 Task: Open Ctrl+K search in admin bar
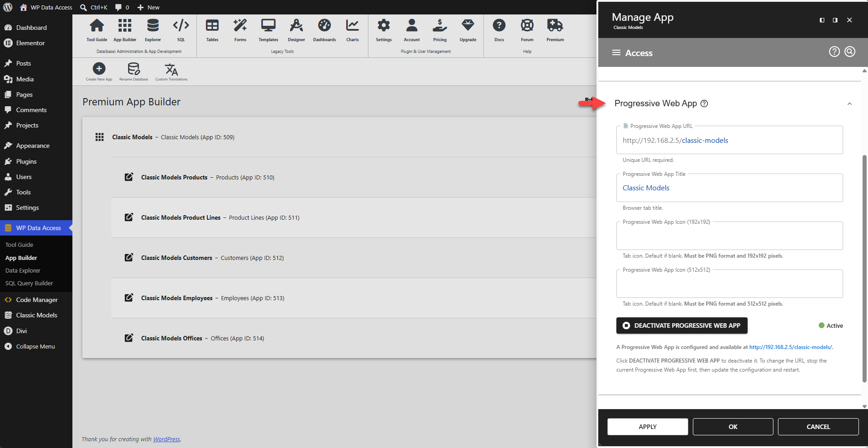94,7
